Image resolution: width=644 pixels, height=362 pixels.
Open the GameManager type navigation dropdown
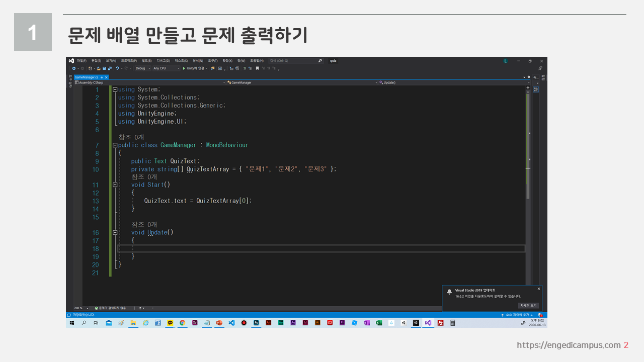tap(301, 82)
